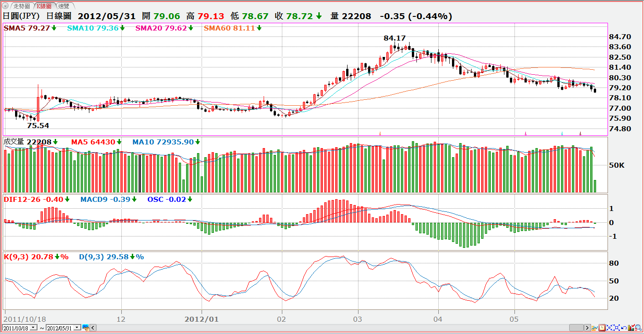Screen dimensions: 644x334
Task: Click the OSC -0.02 label
Action: point(166,199)
